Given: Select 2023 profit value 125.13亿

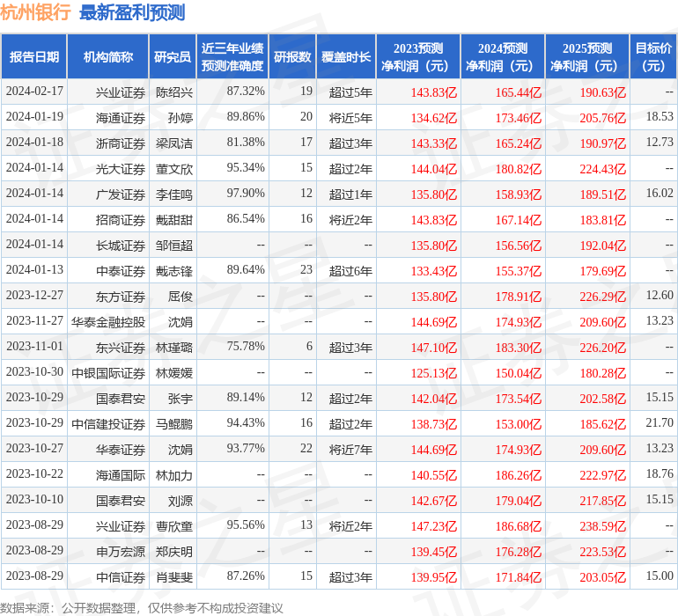Looking at the screenshot, I should (434, 372).
